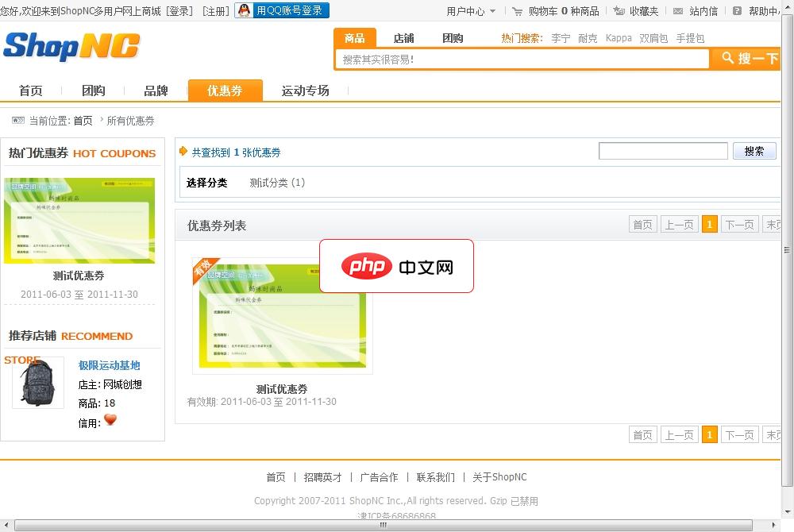The image size is (794, 532).
Task: Click the magnifier search icon in 搜一下
Action: click(x=727, y=58)
